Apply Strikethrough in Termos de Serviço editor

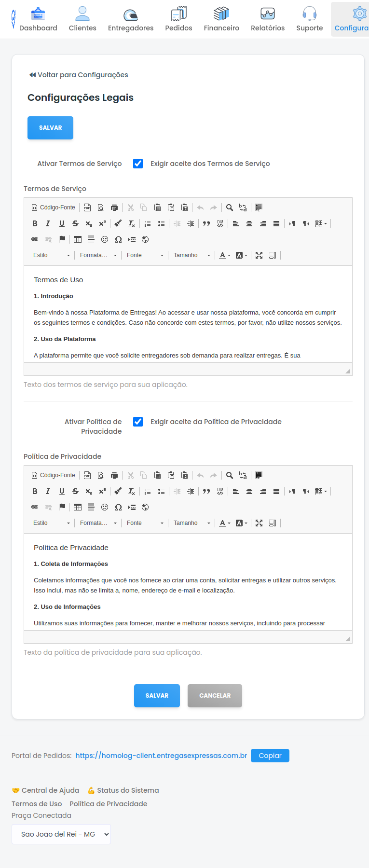click(x=75, y=223)
